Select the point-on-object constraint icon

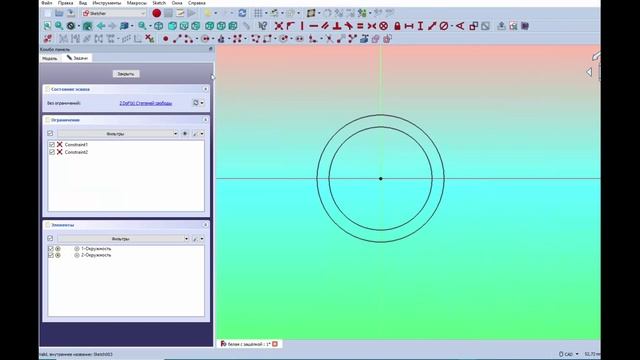coord(290,26)
